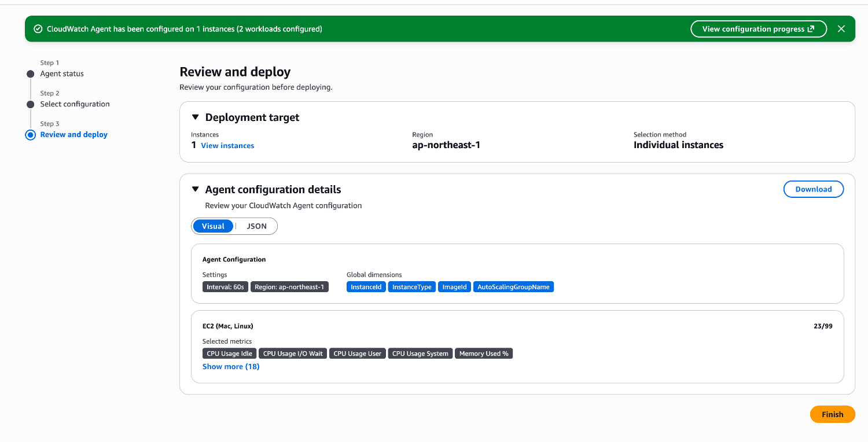Click the CPU Usage Idle metric tag

click(x=230, y=353)
